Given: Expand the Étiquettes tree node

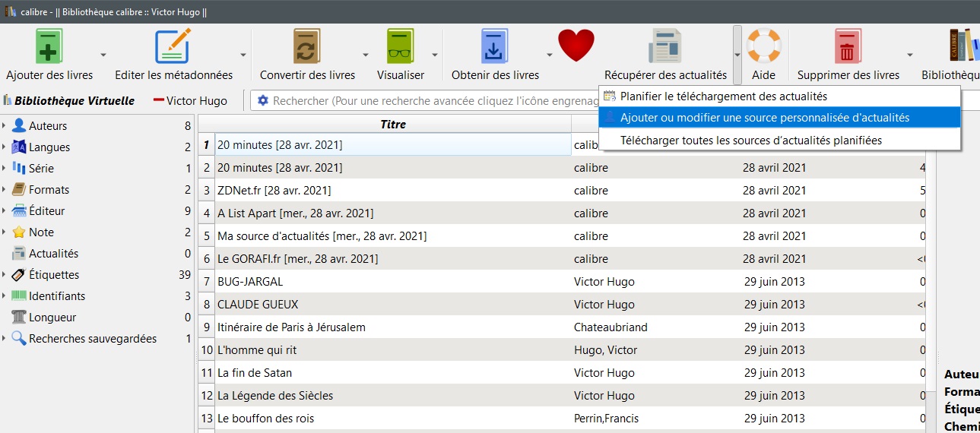Looking at the screenshot, I should [5, 275].
